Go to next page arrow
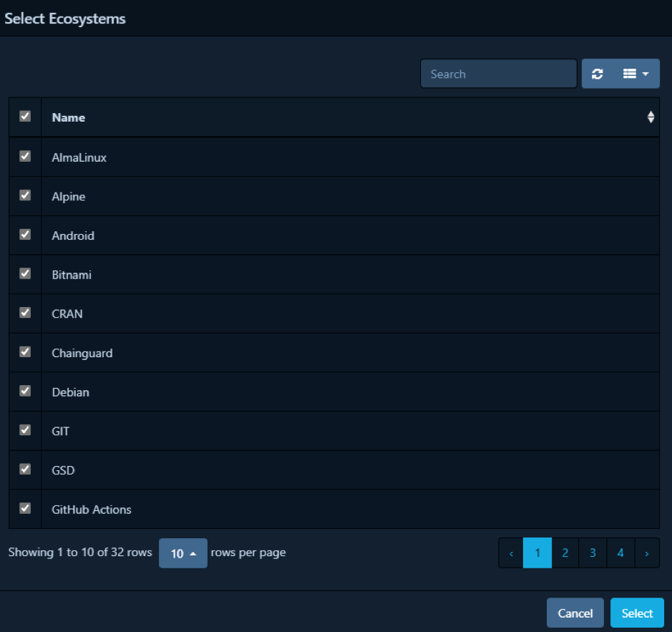 pyautogui.click(x=647, y=553)
